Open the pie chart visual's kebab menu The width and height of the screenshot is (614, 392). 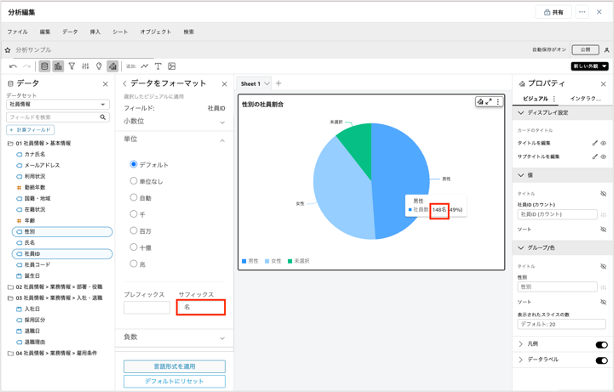coord(498,102)
